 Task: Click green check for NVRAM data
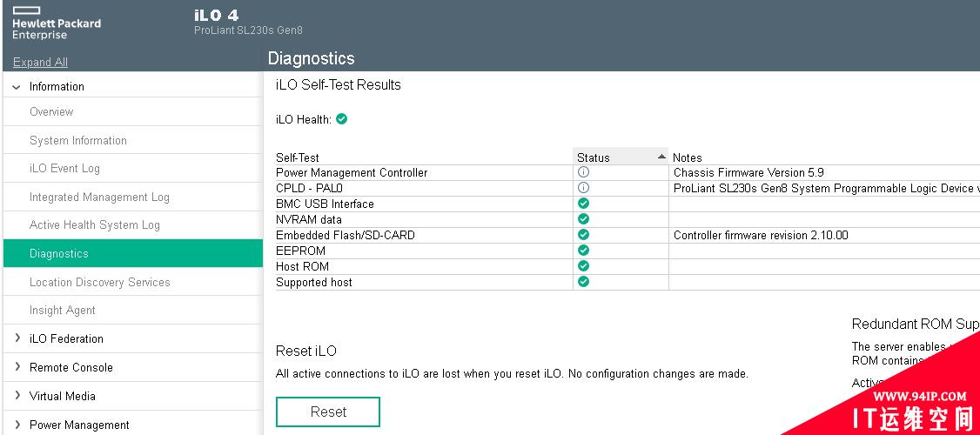[x=584, y=218]
